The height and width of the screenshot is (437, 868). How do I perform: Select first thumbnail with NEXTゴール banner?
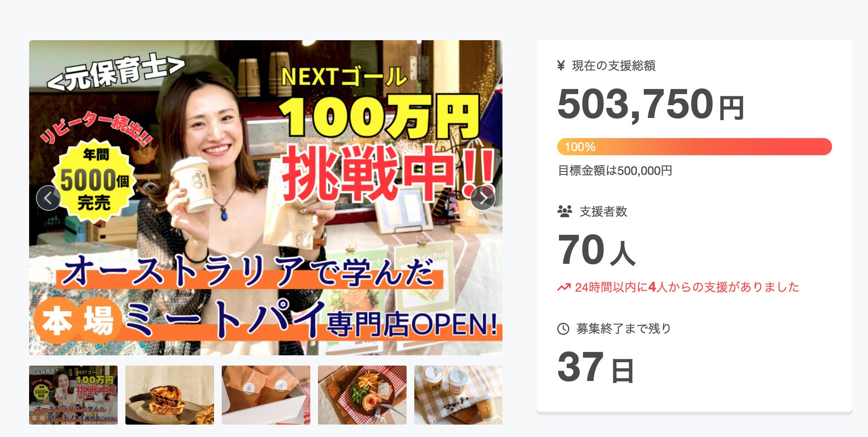click(73, 395)
